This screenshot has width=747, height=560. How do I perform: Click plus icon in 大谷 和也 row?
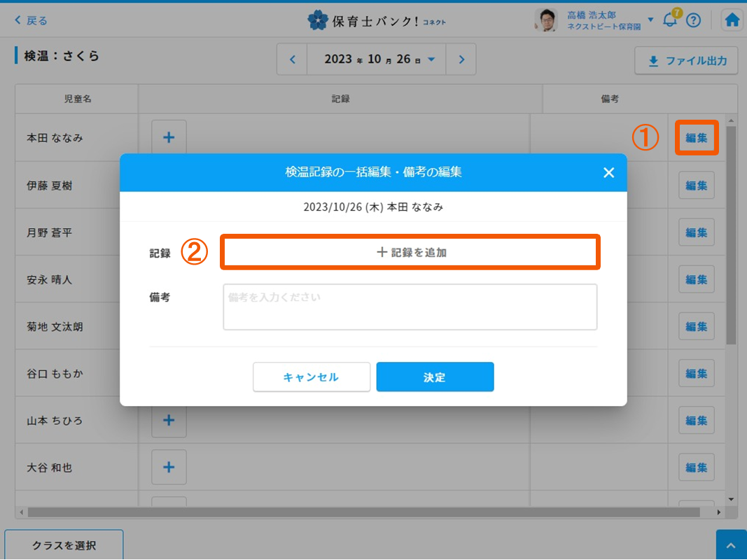click(x=169, y=467)
